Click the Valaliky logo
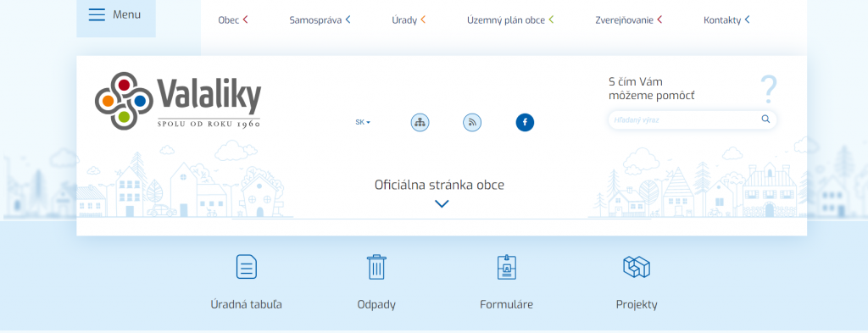Screen dimensions: 868x333 178,101
